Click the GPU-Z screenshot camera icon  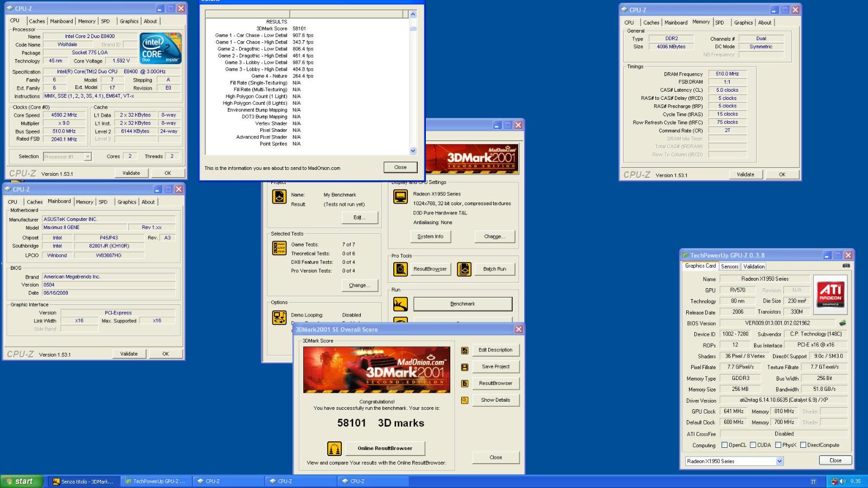846,266
